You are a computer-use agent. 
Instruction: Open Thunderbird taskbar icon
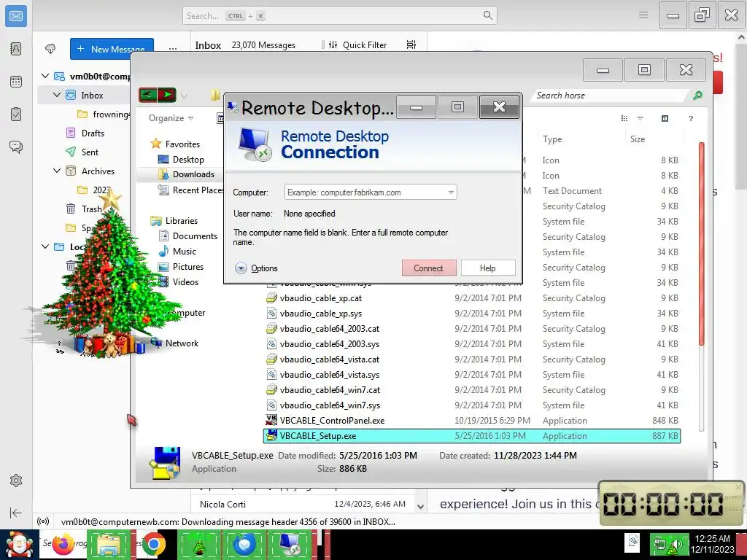(244, 544)
